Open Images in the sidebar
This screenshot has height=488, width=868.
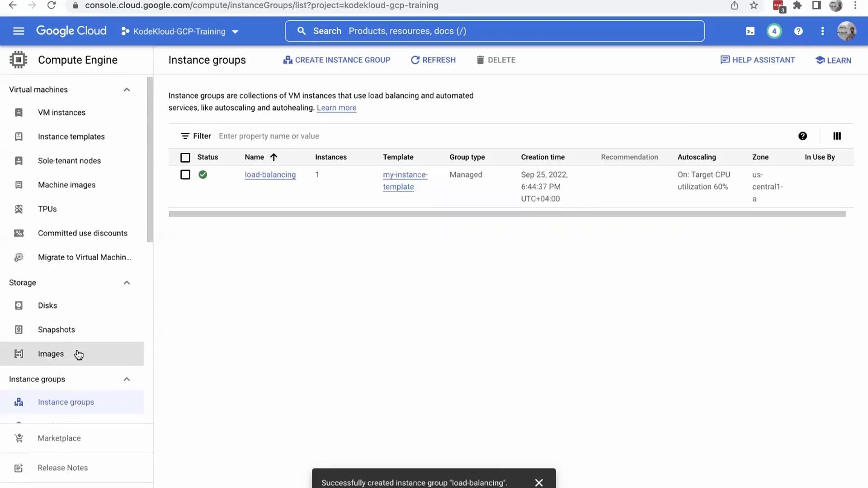51,354
